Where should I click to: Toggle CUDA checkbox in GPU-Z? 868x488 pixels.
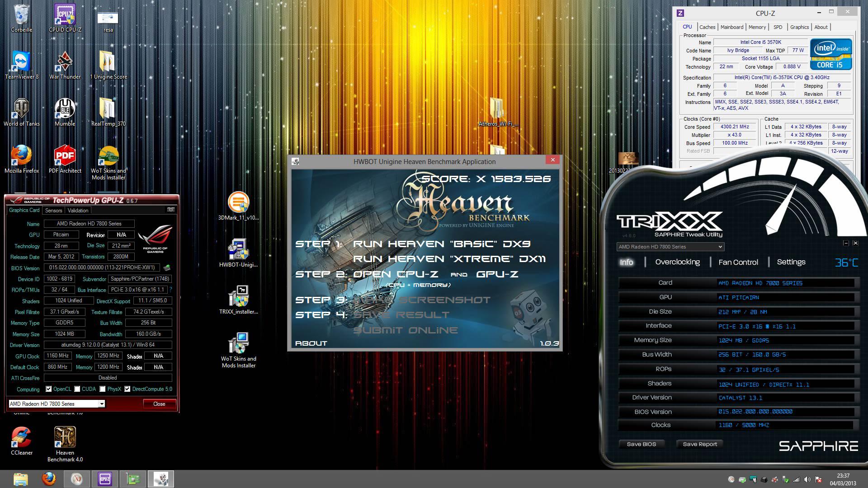(77, 389)
